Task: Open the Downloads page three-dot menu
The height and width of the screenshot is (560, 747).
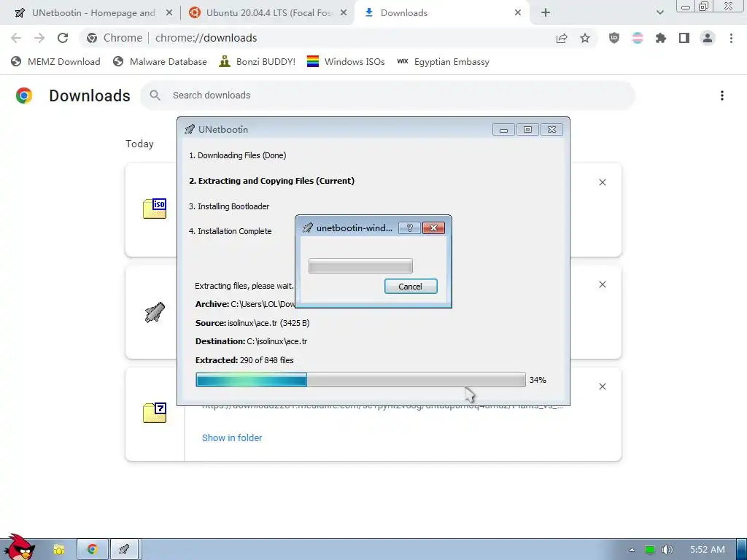Action: 722,96
